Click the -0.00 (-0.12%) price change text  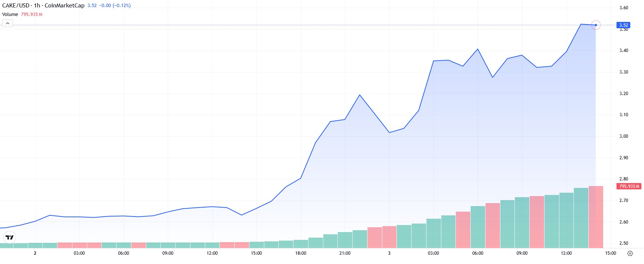coord(115,6)
